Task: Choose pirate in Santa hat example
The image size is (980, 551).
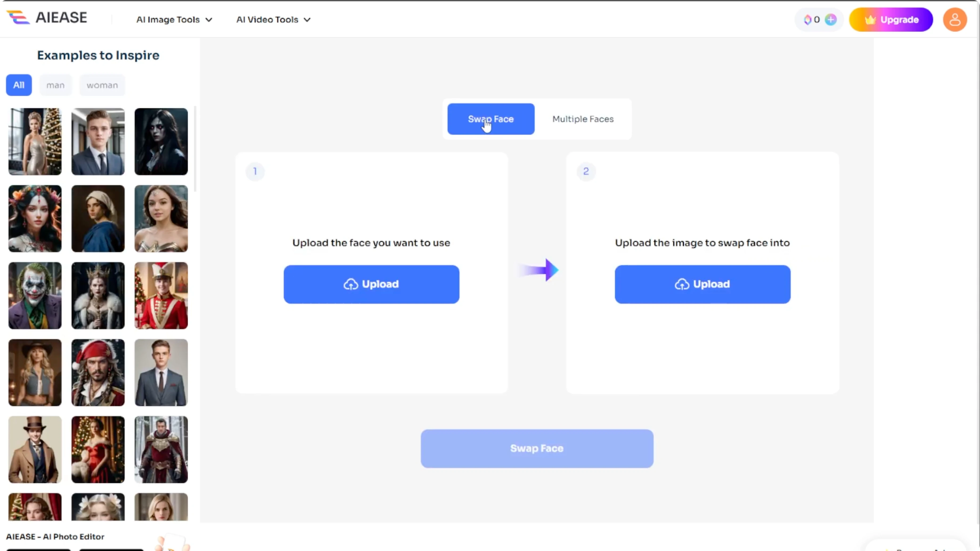Action: (x=98, y=373)
